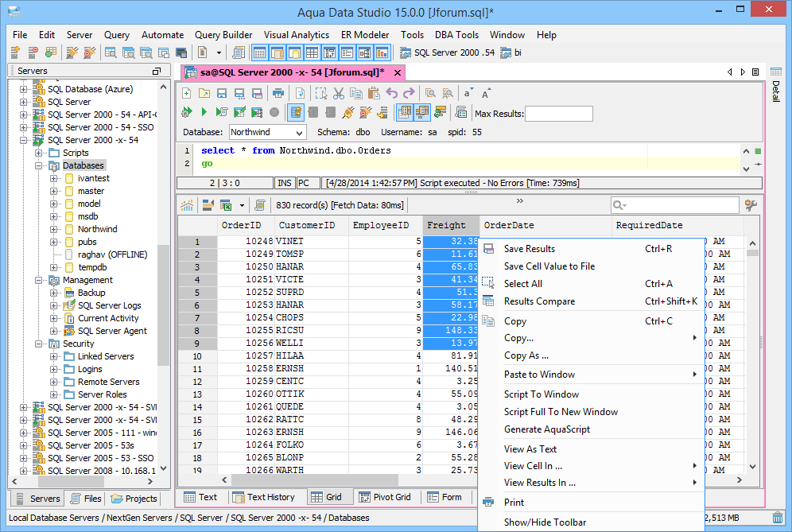Click the Save icon in editor toolbar
This screenshot has height=532, width=792.
[222, 94]
